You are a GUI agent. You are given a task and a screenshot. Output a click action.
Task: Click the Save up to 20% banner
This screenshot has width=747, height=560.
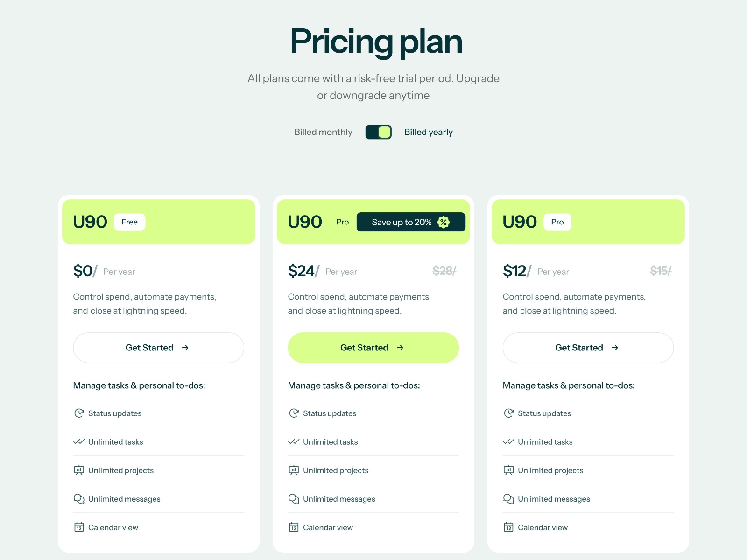coord(402,222)
